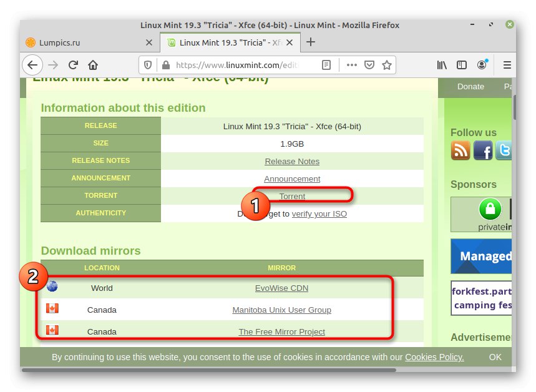Viewport: 536px width, 392px height.
Task: Open the Firefox home page button
Action: pos(93,65)
